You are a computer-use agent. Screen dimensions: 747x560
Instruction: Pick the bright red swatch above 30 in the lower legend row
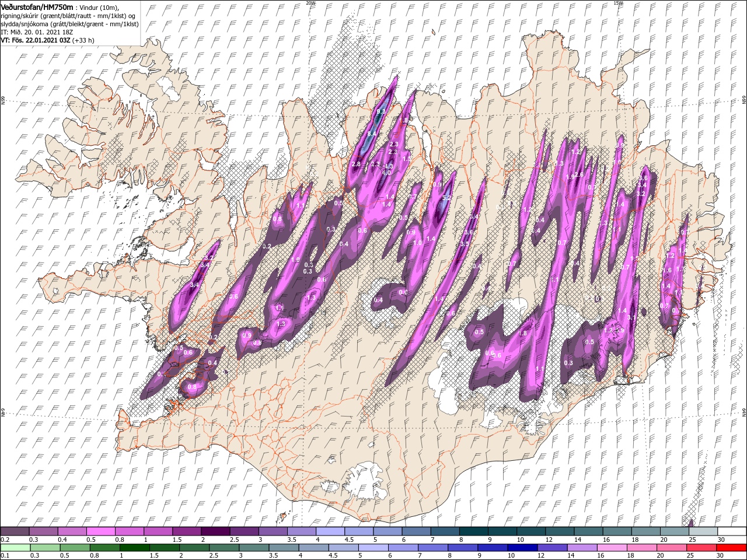tap(731, 548)
